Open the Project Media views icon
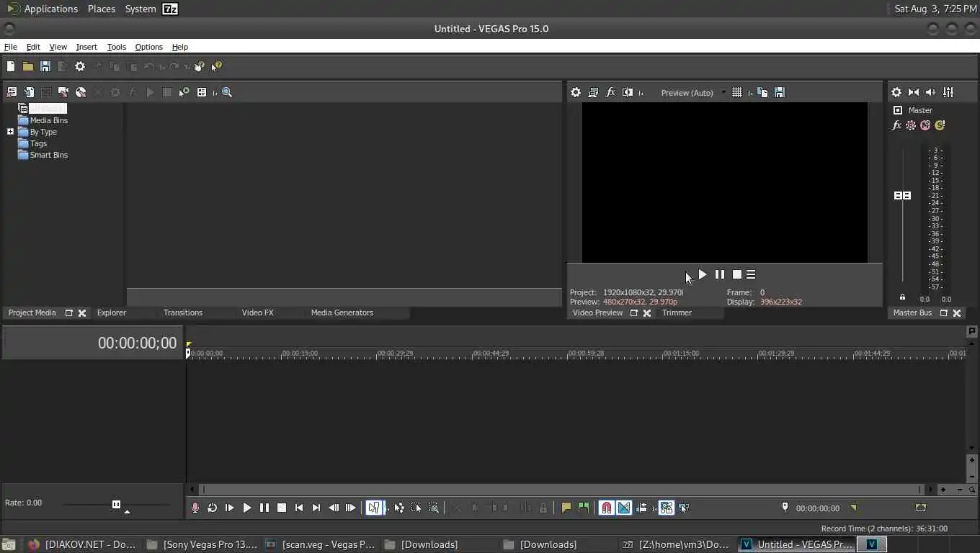 [202, 92]
